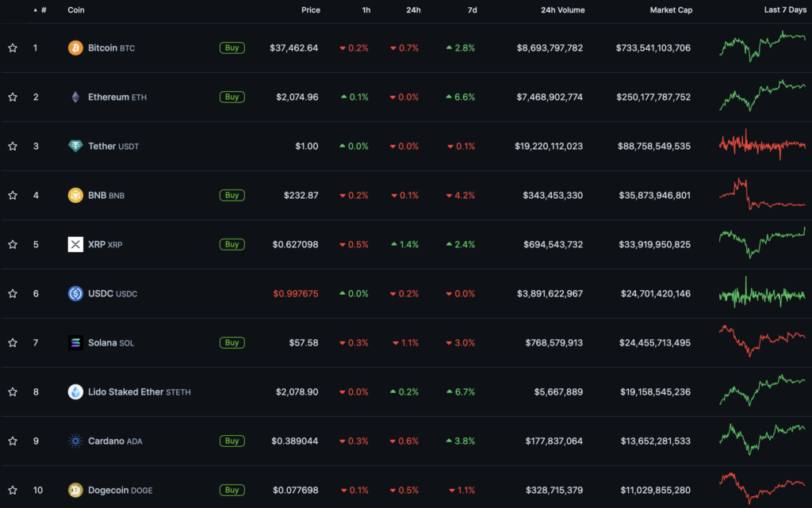Click the Ethereum diamond logo icon
The image size is (812, 508).
coord(75,97)
